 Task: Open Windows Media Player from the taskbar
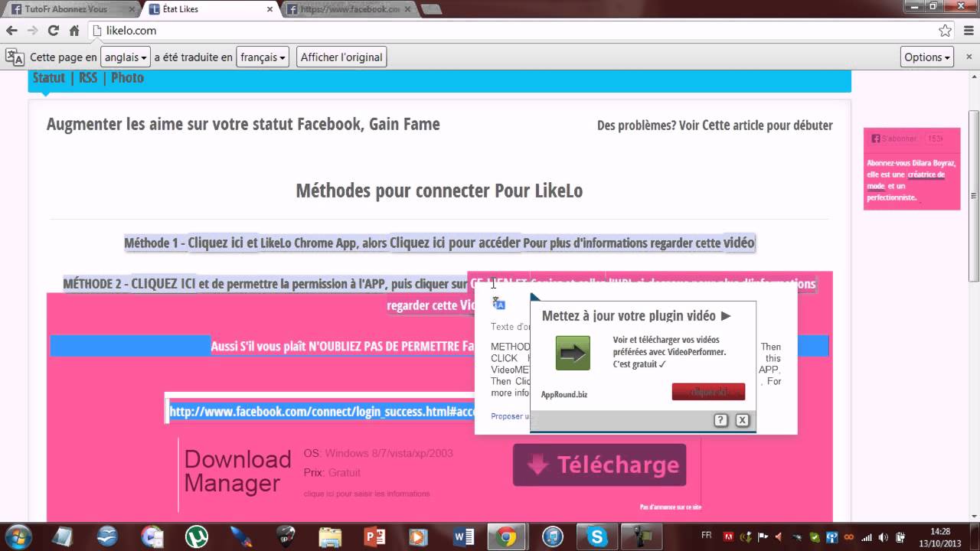pyautogui.click(x=418, y=537)
